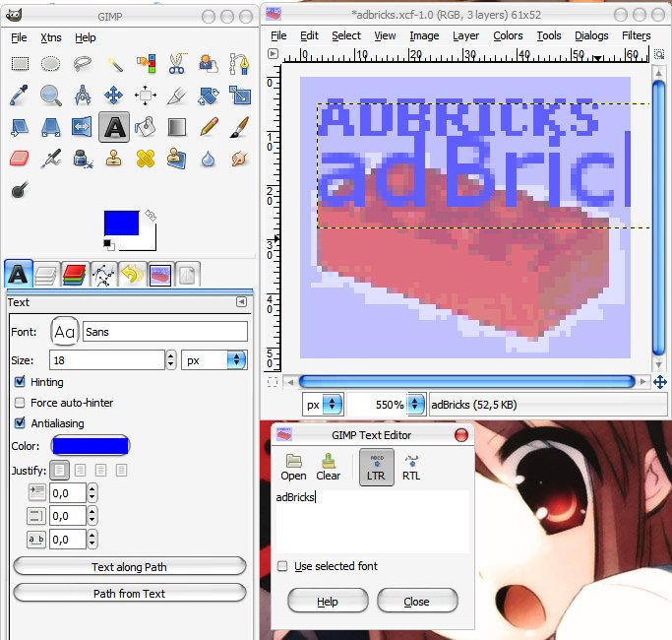672x640 pixels.
Task: Select the Foreground Select tool
Action: [x=209, y=64]
